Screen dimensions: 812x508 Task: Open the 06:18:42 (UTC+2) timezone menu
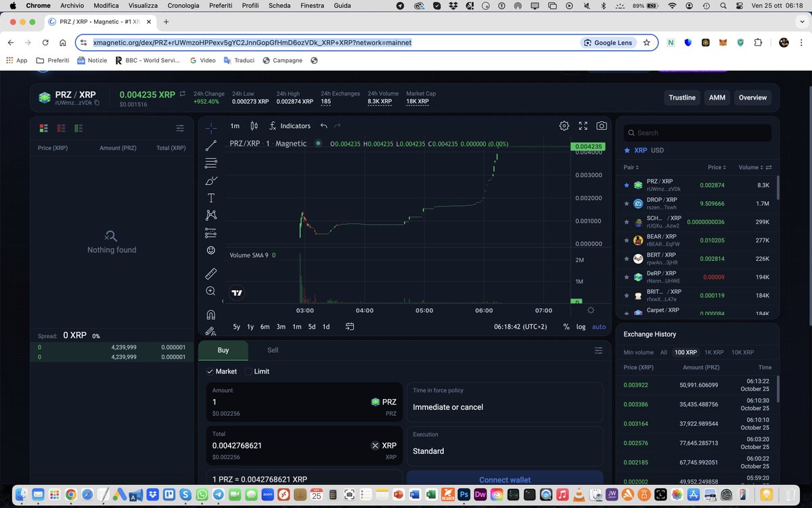tap(521, 326)
